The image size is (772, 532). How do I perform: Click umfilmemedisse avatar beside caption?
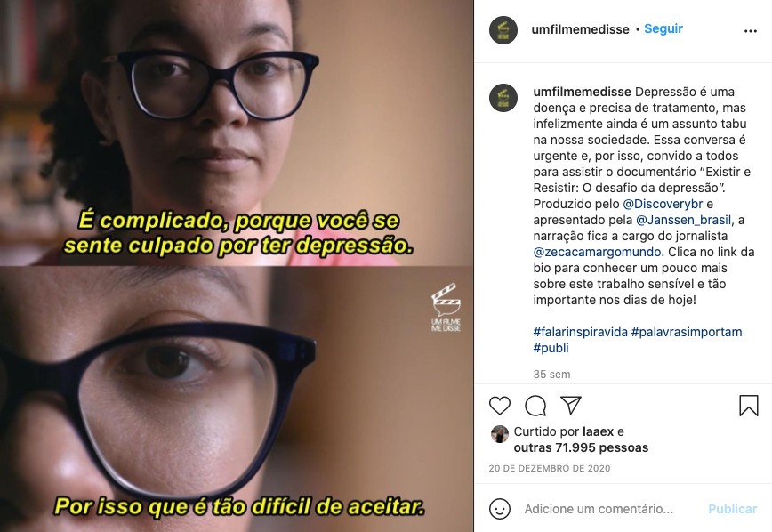[x=503, y=98]
